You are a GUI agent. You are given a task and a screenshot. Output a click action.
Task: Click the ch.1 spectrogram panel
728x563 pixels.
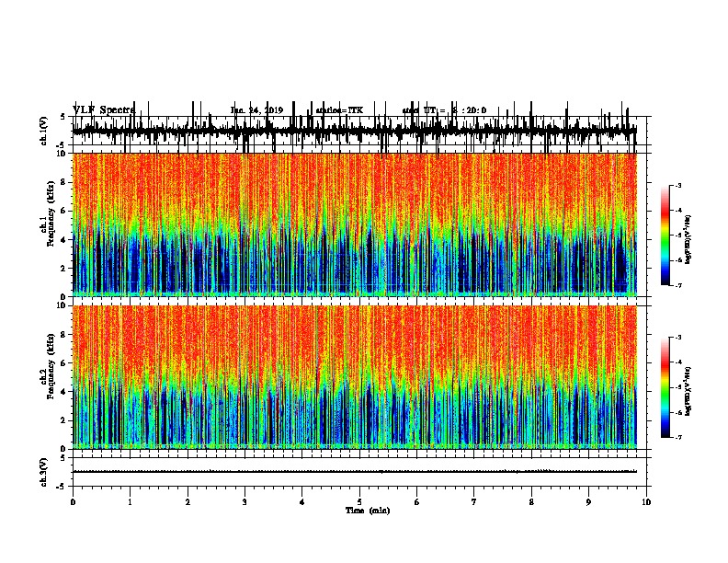click(x=355, y=224)
